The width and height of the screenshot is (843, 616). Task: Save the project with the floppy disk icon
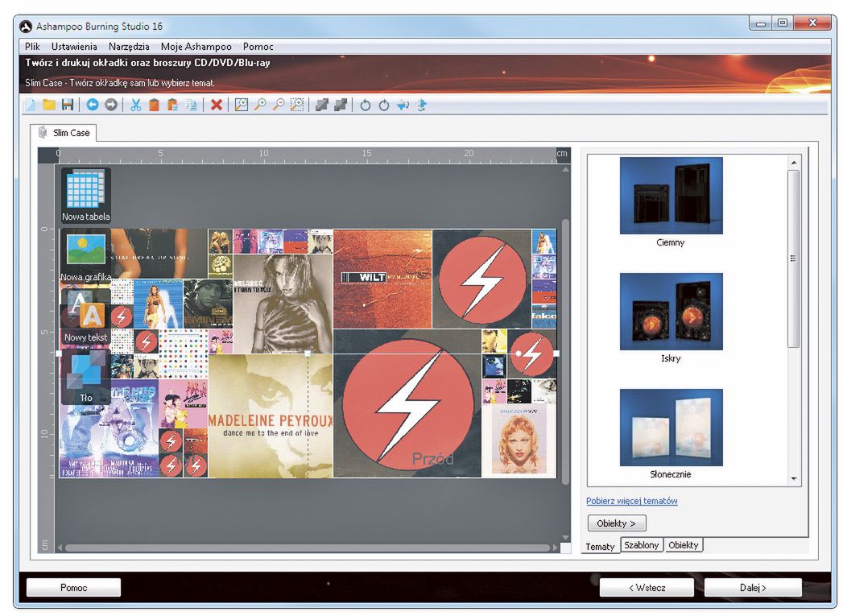tap(67, 105)
